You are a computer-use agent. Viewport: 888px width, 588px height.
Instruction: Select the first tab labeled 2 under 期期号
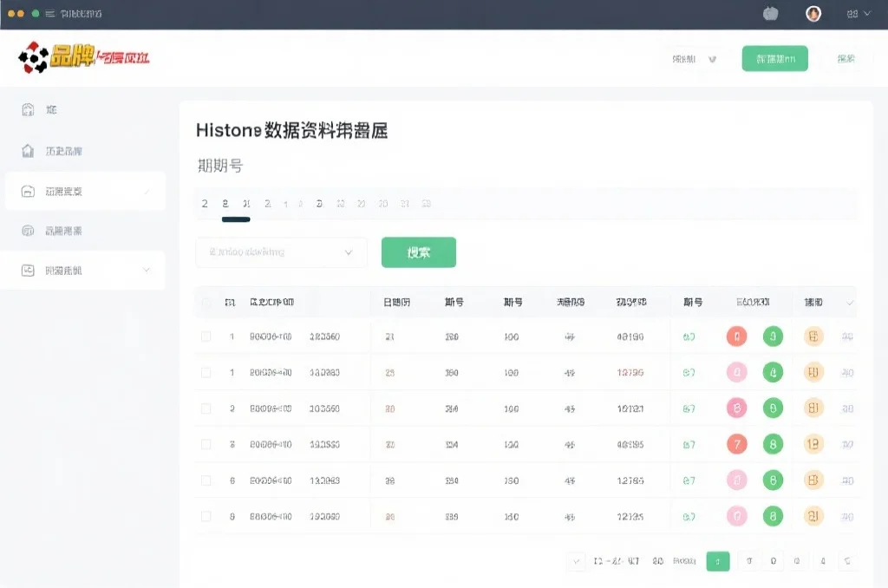205,204
